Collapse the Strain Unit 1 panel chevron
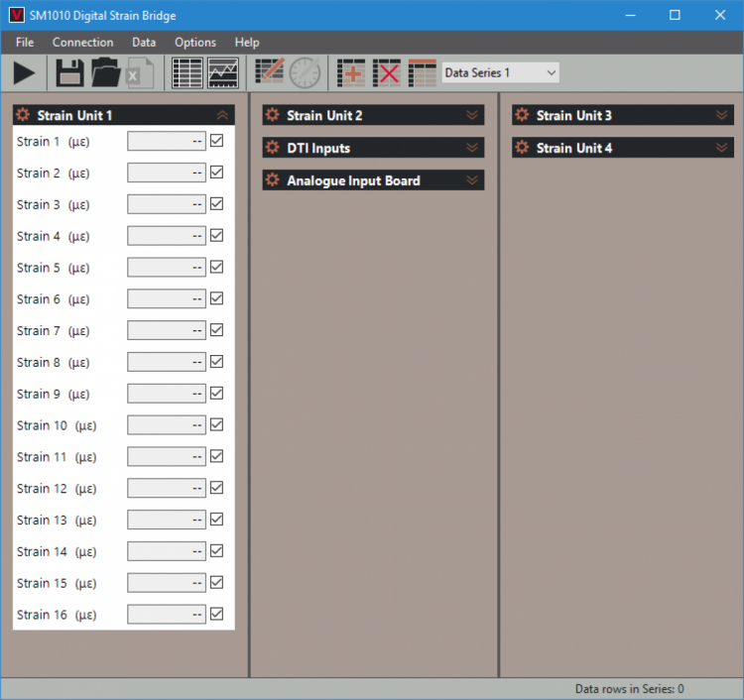 (222, 115)
